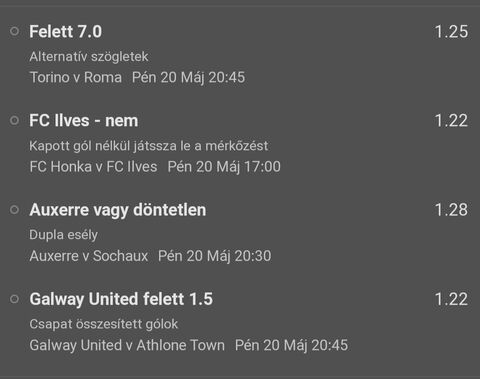Click the Galway United felett 1.5 title
The height and width of the screenshot is (379, 480).
click(x=121, y=299)
